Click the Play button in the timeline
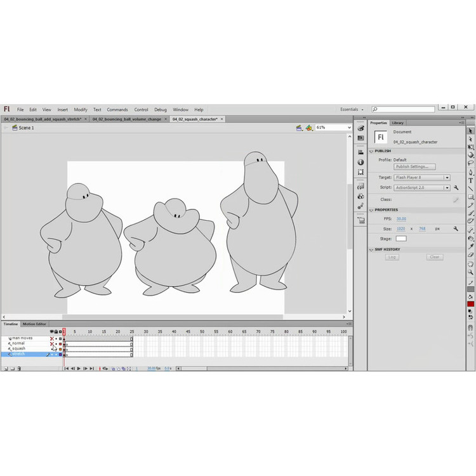 pos(79,368)
